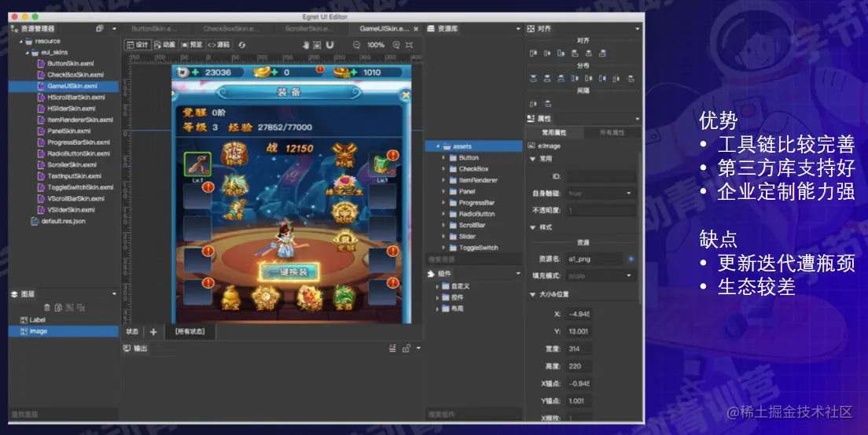Image resolution: width=868 pixels, height=435 pixels.
Task: Collapse the 大小&位置 section
Action: [532, 294]
